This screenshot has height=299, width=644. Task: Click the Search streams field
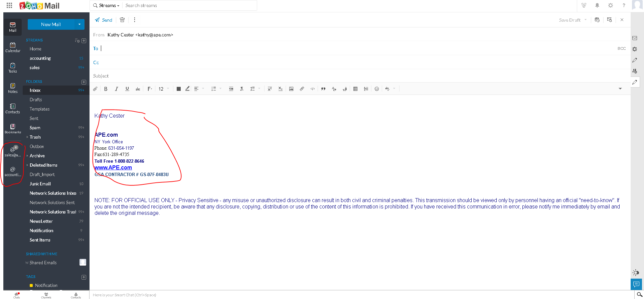(189, 5)
